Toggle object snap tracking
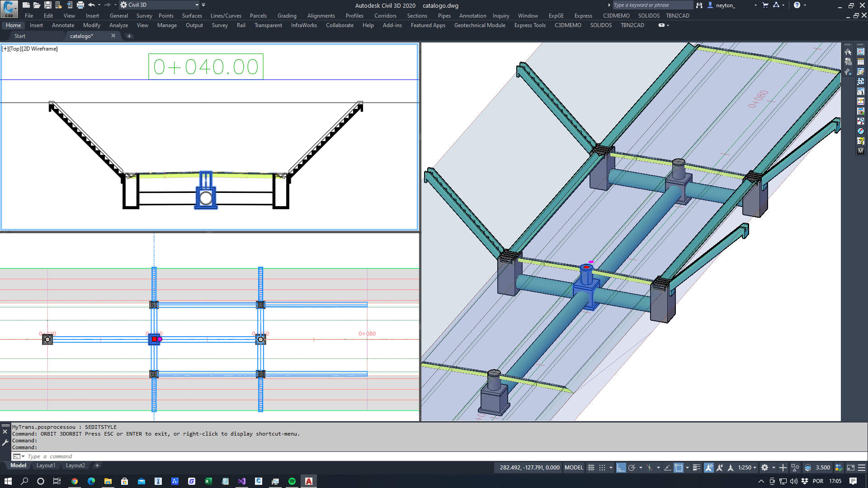Image resolution: width=868 pixels, height=488 pixels. (667, 468)
